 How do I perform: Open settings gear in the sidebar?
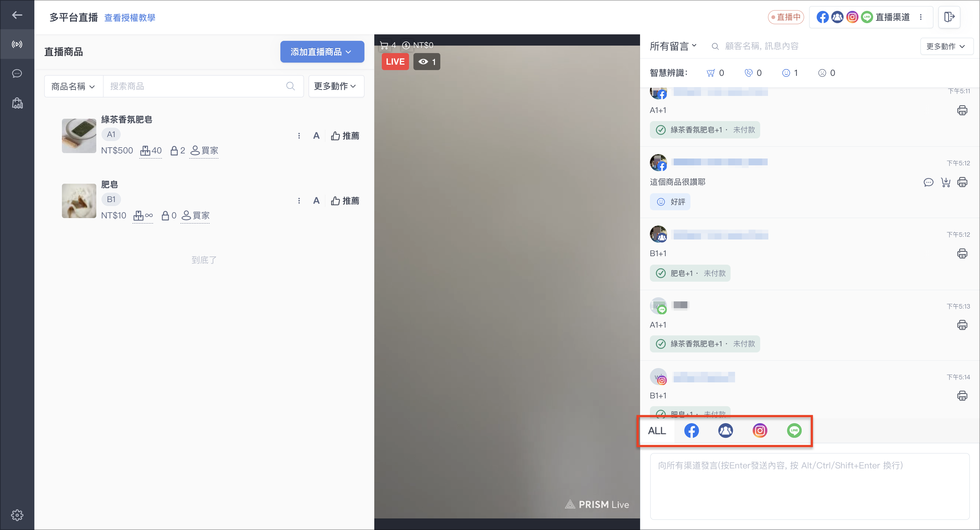point(17,515)
